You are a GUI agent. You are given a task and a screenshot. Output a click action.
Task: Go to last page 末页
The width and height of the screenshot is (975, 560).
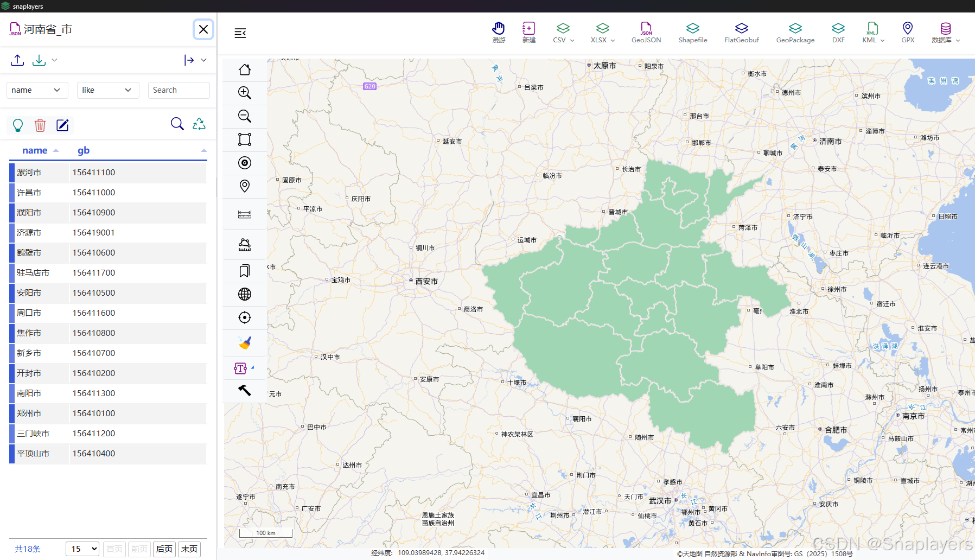point(189,549)
